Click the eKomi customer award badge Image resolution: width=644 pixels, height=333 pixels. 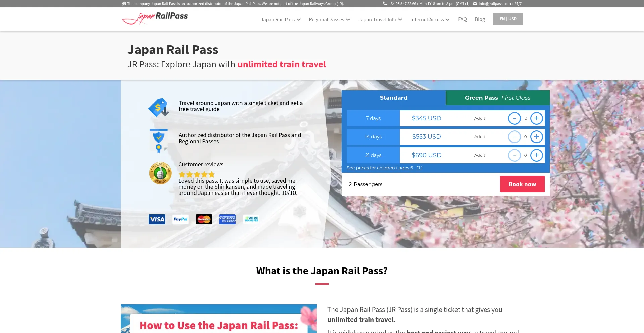pyautogui.click(x=160, y=173)
